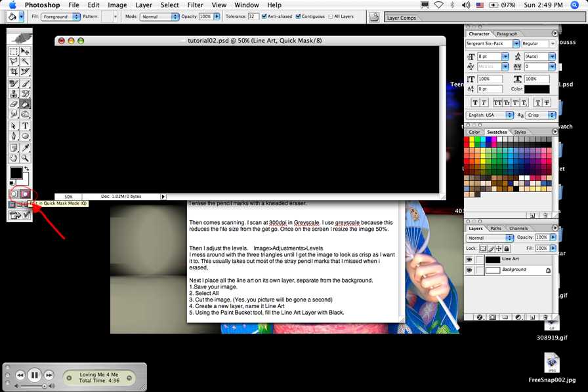This screenshot has height=392, width=588.
Task: Open the leading dropdown showing (Auto)
Action: coord(552,56)
